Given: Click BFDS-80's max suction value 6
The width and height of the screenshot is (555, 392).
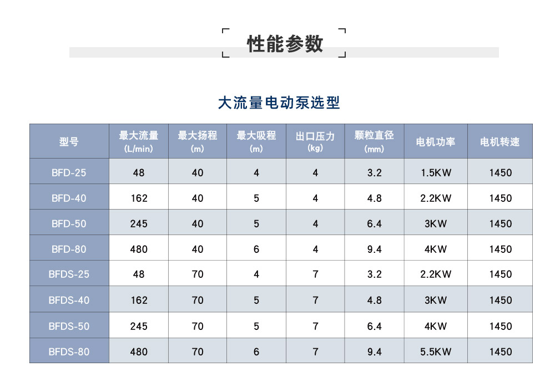Looking at the screenshot, I should pyautogui.click(x=256, y=352).
